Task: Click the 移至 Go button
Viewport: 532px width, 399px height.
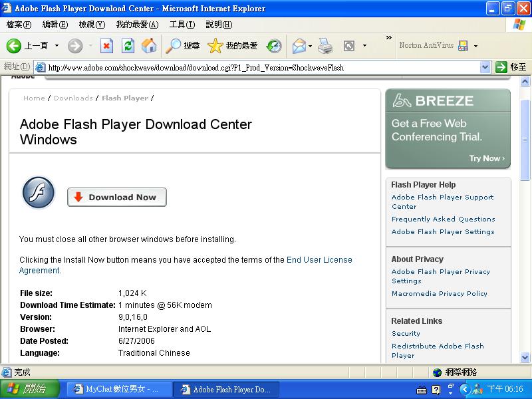Action: (511, 67)
